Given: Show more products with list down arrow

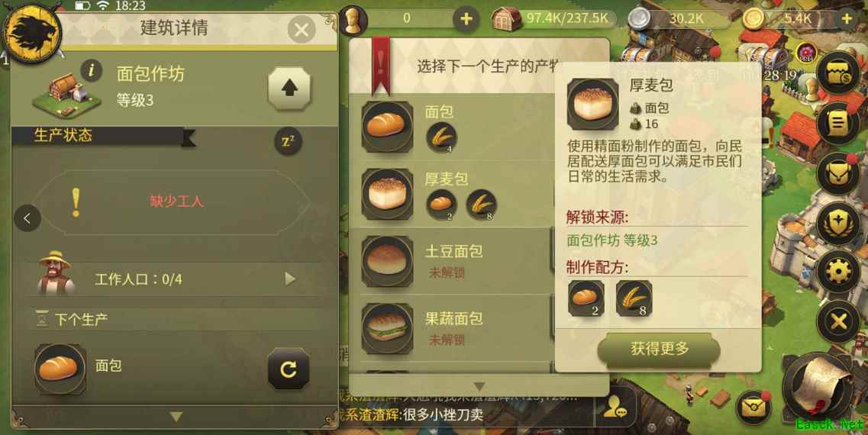Looking at the screenshot, I should pos(479,386).
